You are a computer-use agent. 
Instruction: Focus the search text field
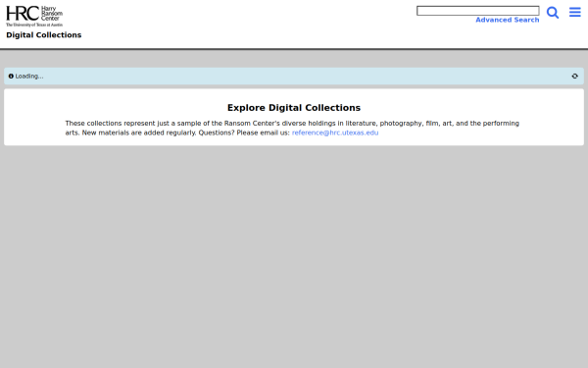click(478, 11)
